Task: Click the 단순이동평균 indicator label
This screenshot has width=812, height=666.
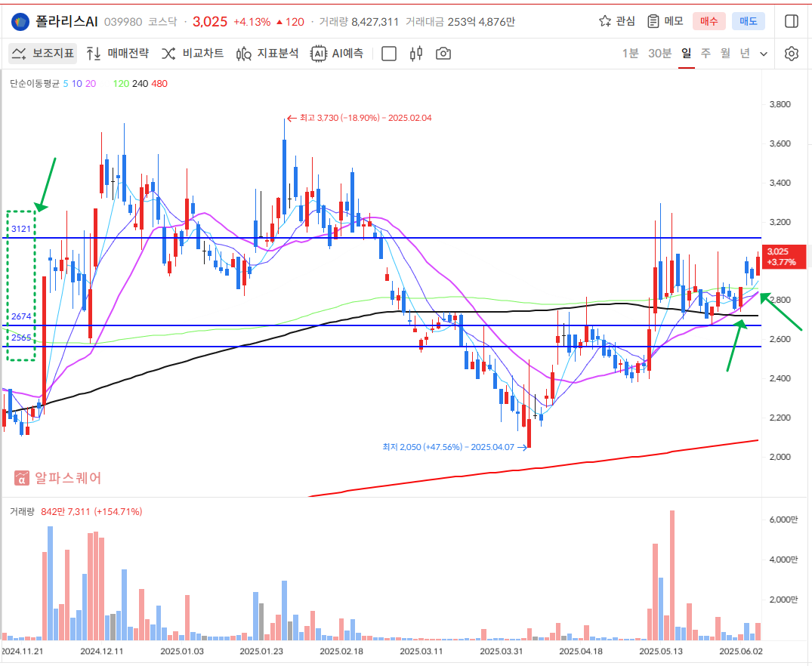Action: coord(35,84)
